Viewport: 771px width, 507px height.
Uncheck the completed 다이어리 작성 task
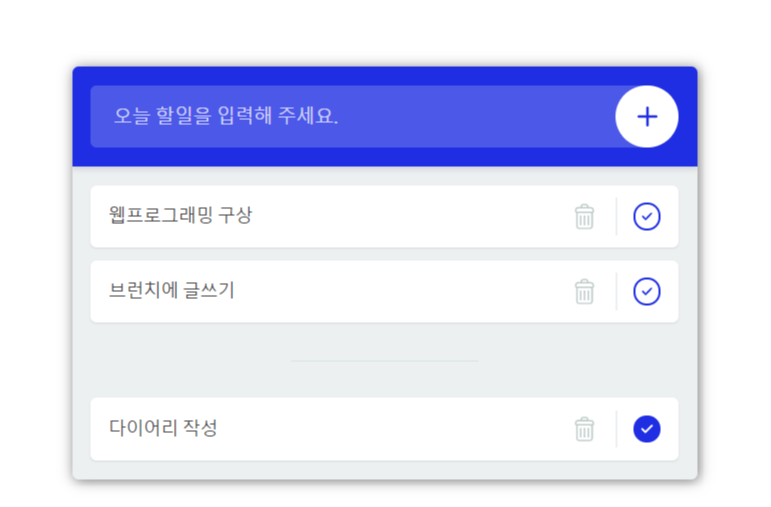click(x=647, y=429)
